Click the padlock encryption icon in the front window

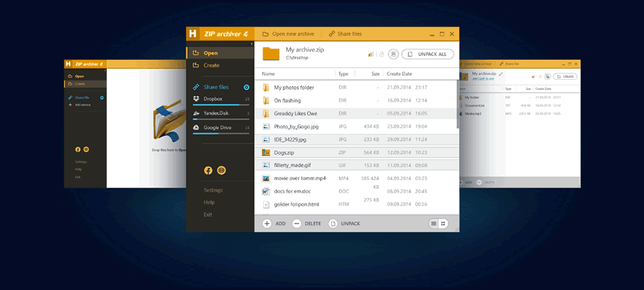pos(381,54)
